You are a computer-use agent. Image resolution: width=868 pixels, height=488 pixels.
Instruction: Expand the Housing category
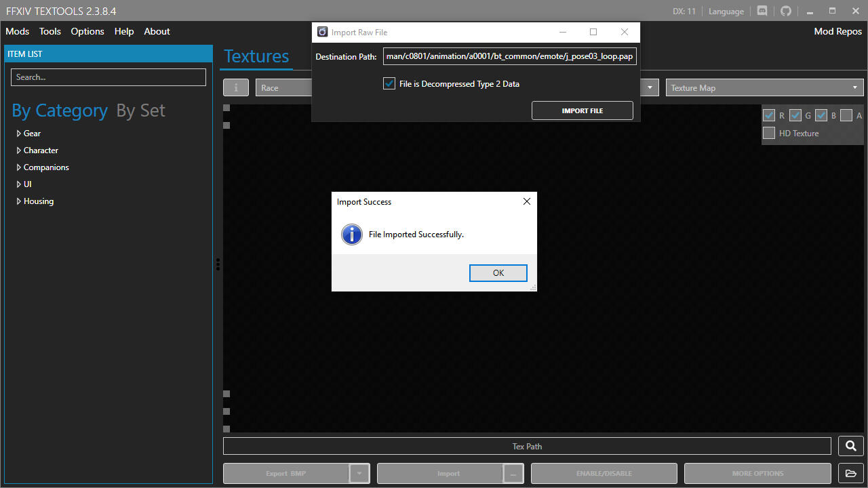(x=19, y=201)
